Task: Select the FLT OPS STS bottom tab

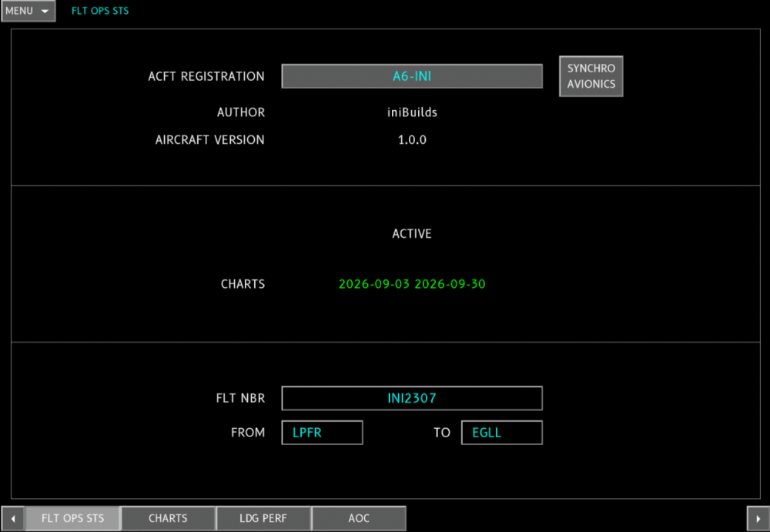Action: point(72,519)
